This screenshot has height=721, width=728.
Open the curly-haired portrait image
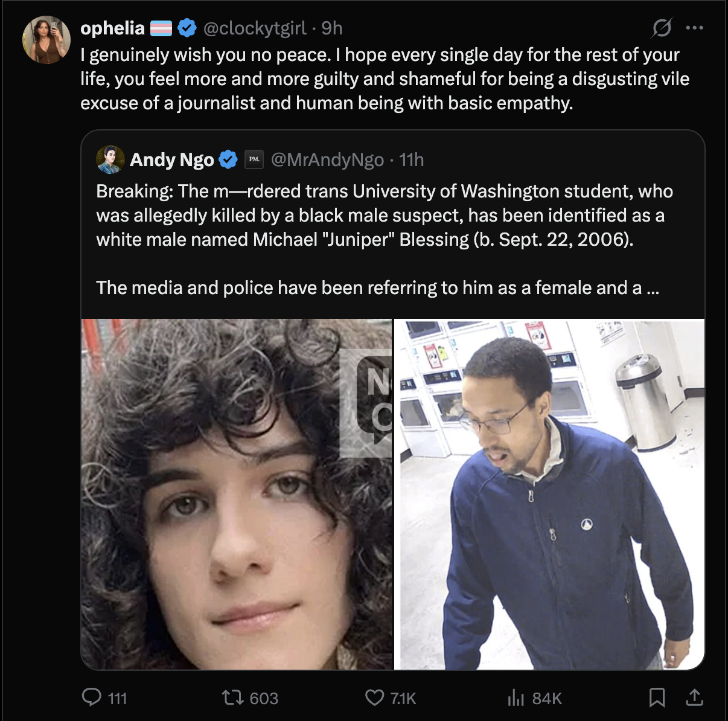(x=237, y=494)
